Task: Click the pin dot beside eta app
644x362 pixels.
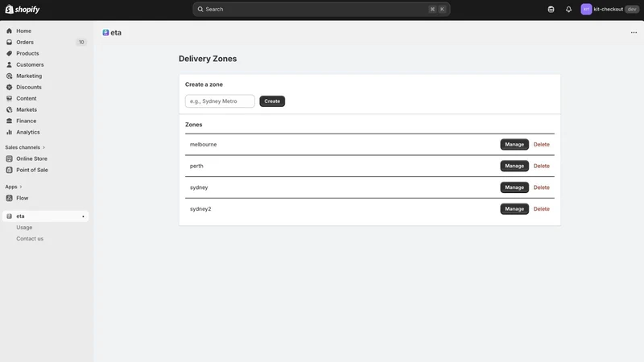Action: pyautogui.click(x=83, y=216)
